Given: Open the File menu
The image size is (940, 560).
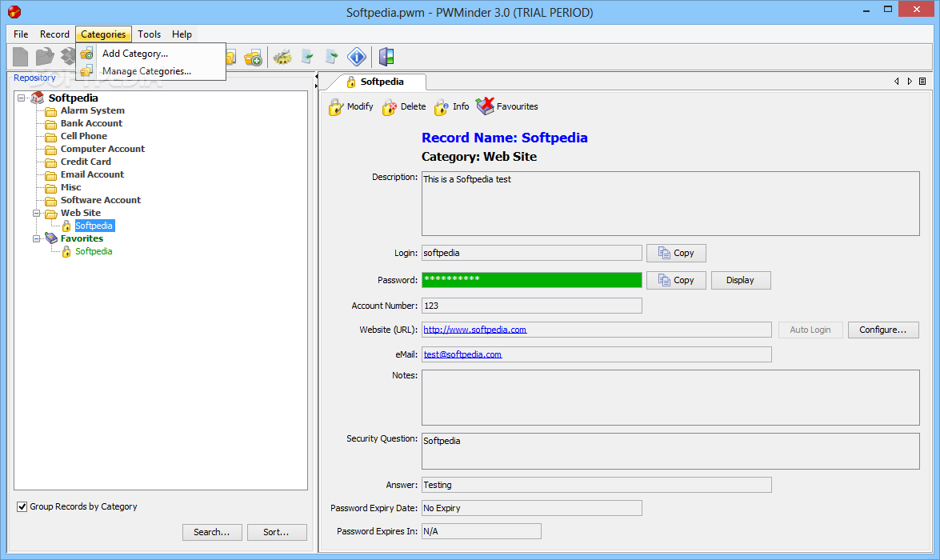Looking at the screenshot, I should 21,34.
